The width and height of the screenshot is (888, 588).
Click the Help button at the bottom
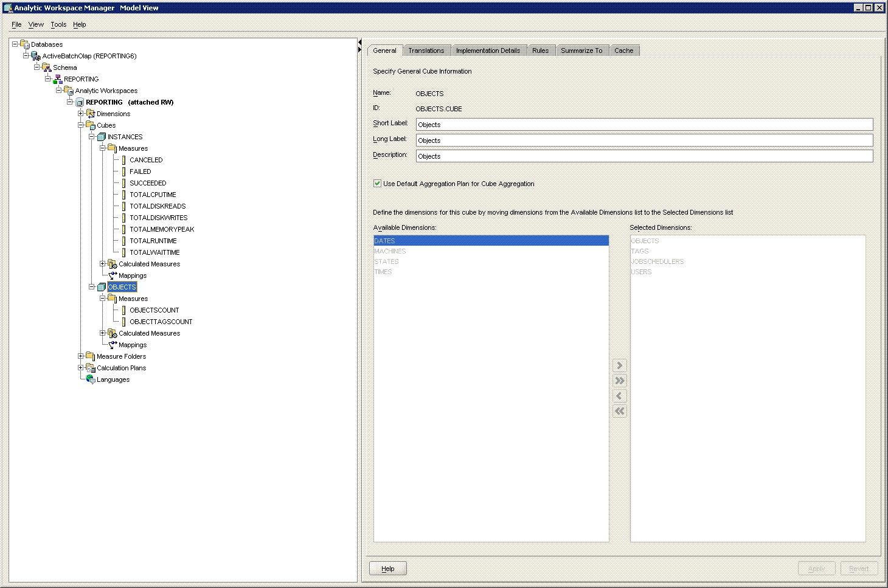tap(388, 569)
